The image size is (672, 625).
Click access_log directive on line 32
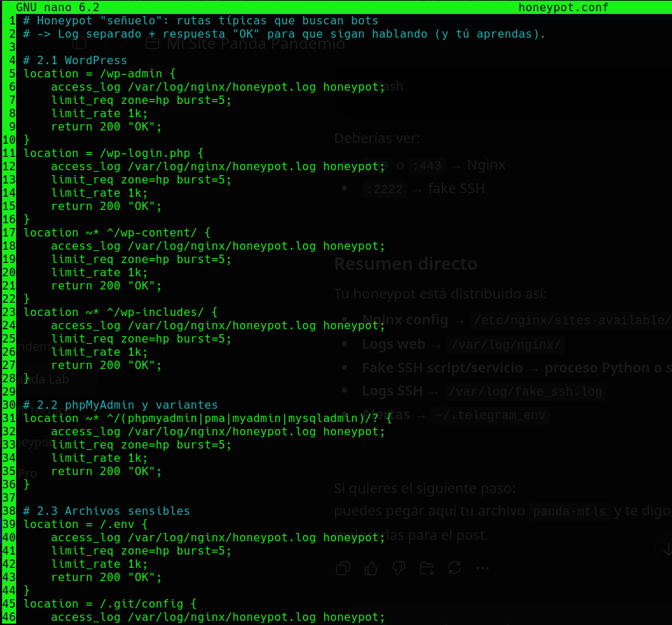click(218, 431)
